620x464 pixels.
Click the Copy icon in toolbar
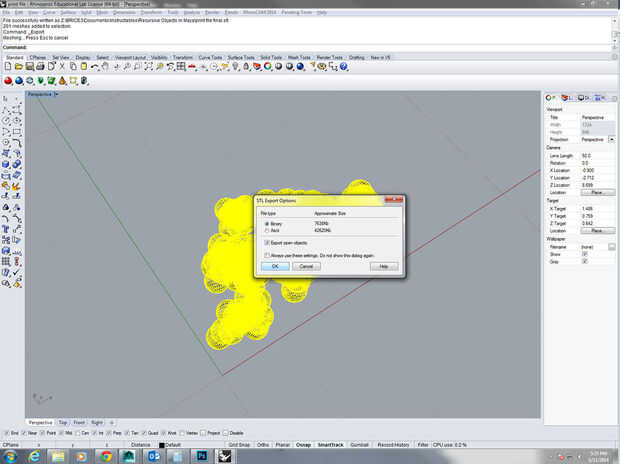[x=73, y=66]
